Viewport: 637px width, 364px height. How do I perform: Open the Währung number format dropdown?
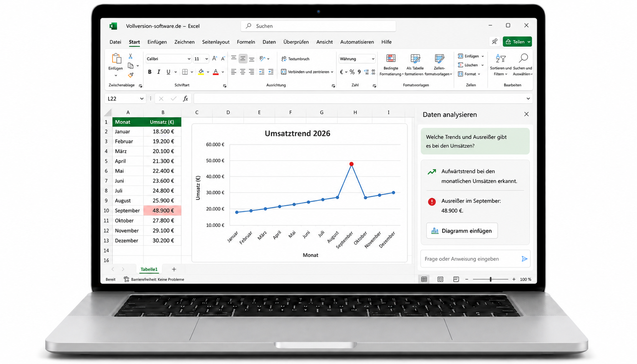point(373,59)
